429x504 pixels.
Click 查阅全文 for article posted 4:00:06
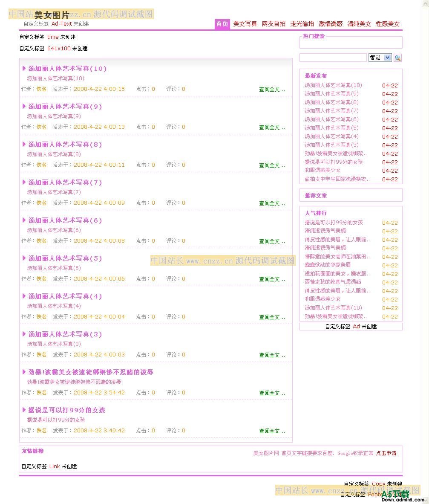coord(272,279)
